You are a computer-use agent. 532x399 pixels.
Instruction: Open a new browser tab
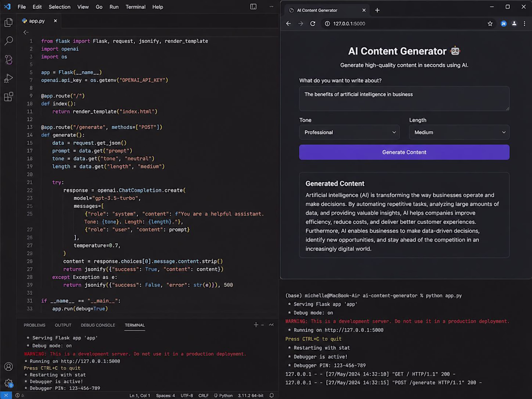(377, 10)
